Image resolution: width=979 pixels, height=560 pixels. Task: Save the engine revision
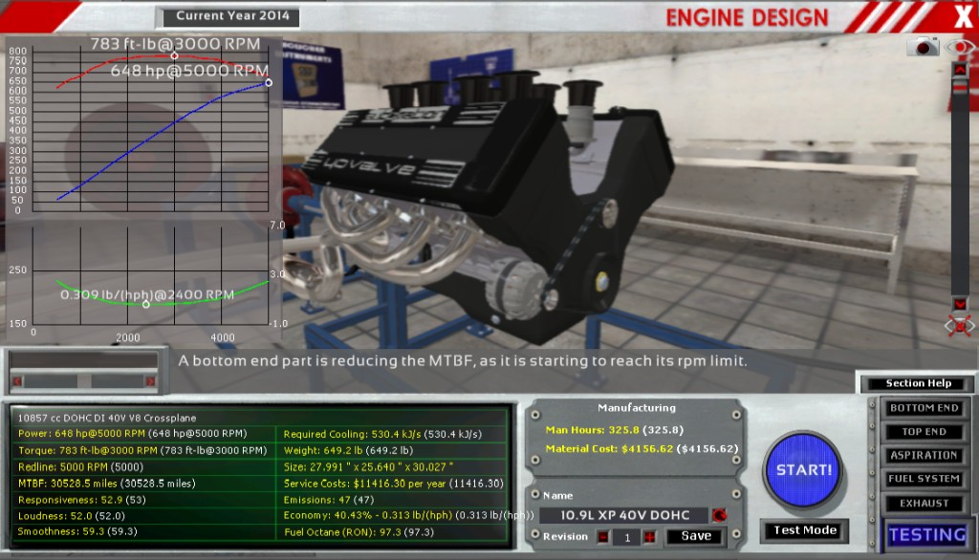(695, 537)
